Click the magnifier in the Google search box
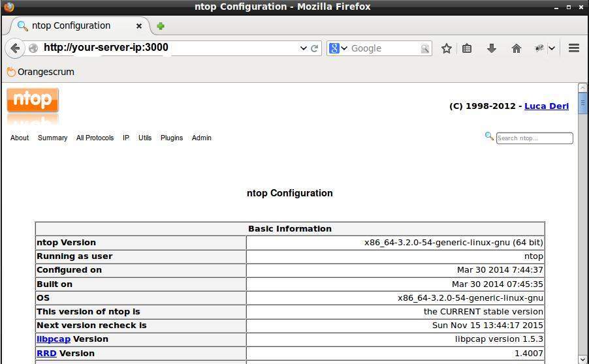The height and width of the screenshot is (364, 589). tap(425, 48)
